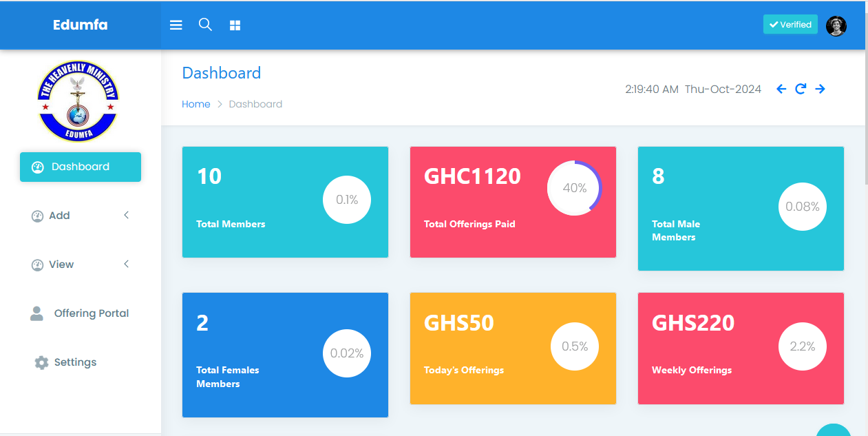This screenshot has width=868, height=436.
Task: Click the 40% progress ring
Action: pos(575,188)
